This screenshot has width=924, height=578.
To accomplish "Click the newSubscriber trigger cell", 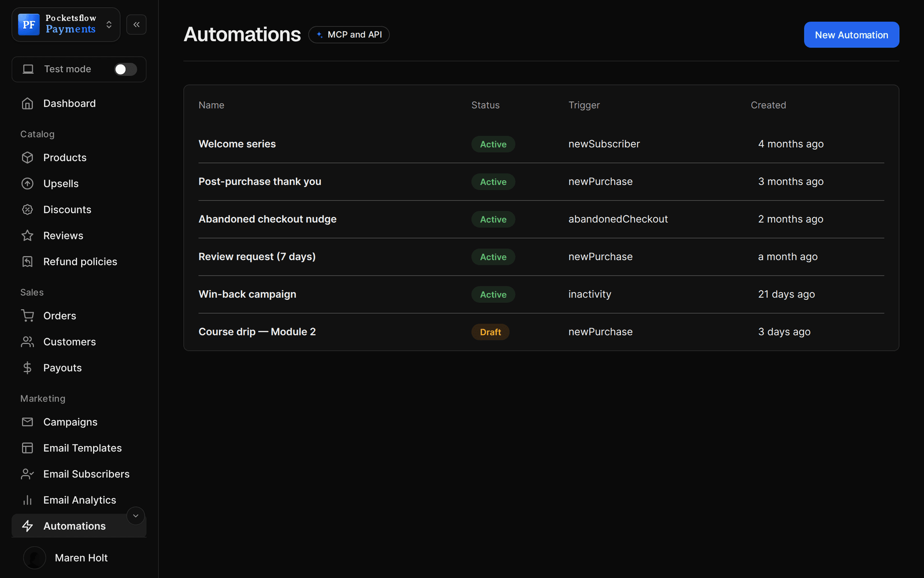I will click(604, 144).
